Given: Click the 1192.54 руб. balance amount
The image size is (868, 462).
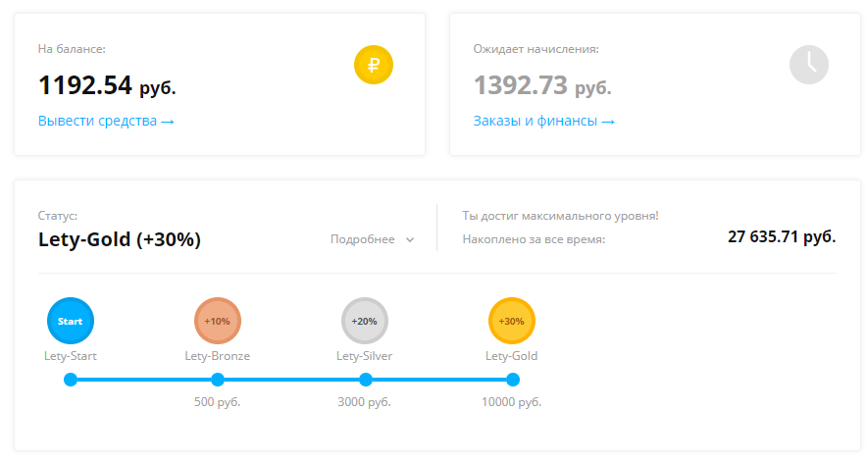Looking at the screenshot, I should coord(107,86).
